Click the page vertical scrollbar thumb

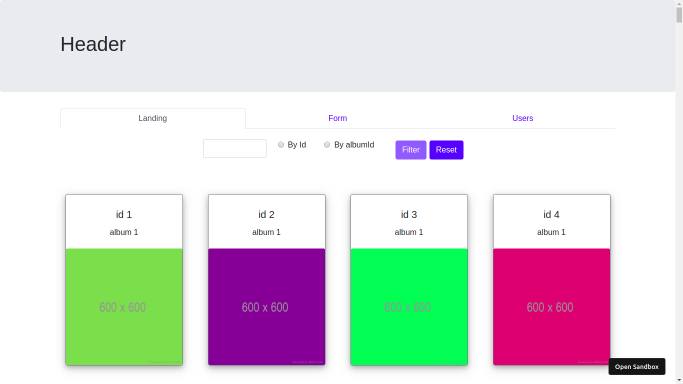point(679,15)
